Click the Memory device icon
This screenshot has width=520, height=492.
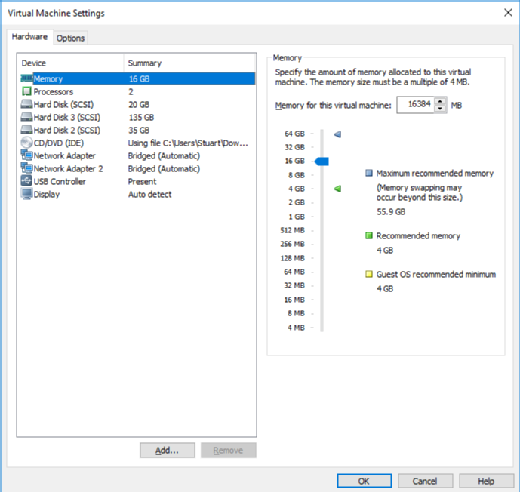pos(26,79)
